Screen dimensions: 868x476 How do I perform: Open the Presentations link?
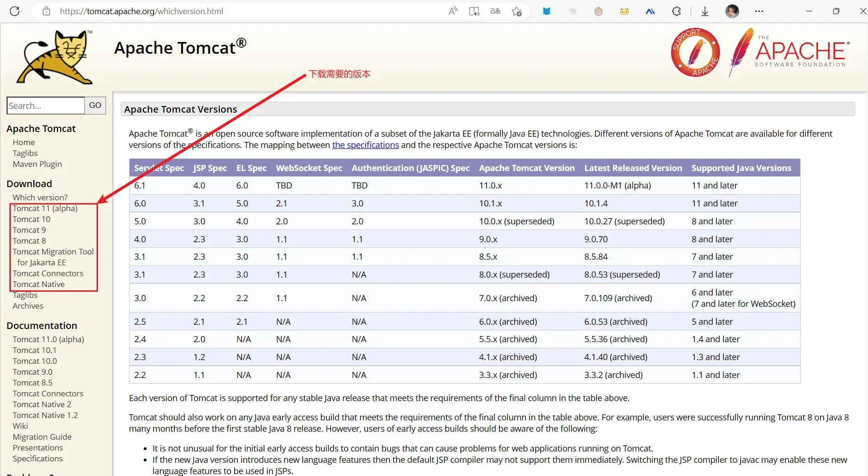coord(38,448)
